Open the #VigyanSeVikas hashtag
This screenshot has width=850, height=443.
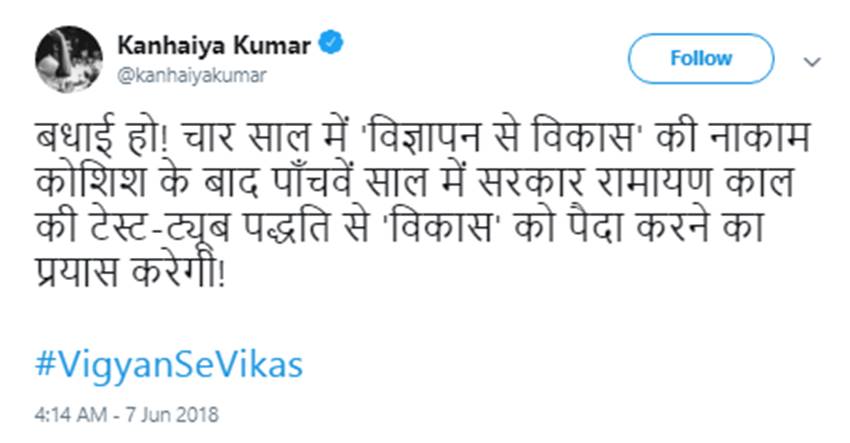coord(168,364)
